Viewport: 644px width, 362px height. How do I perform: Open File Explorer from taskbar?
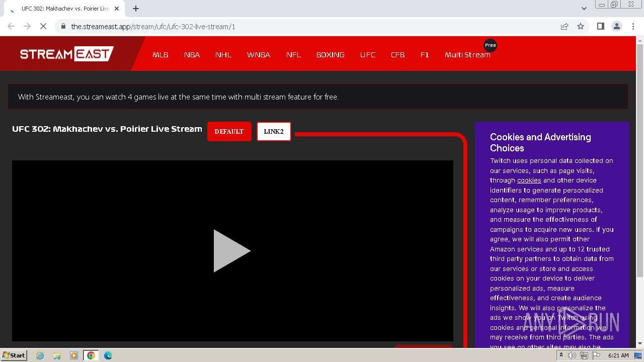point(57,355)
